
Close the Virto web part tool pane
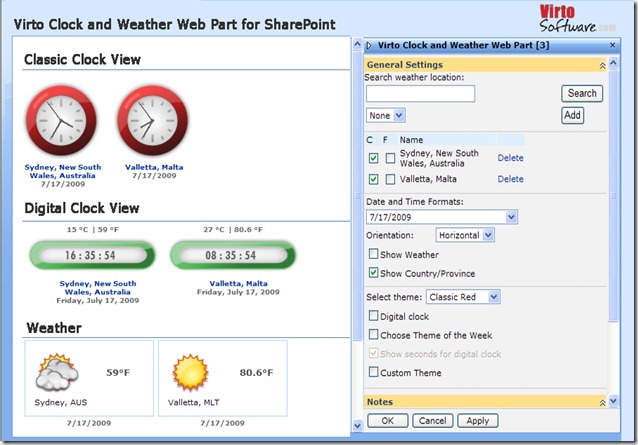point(612,45)
